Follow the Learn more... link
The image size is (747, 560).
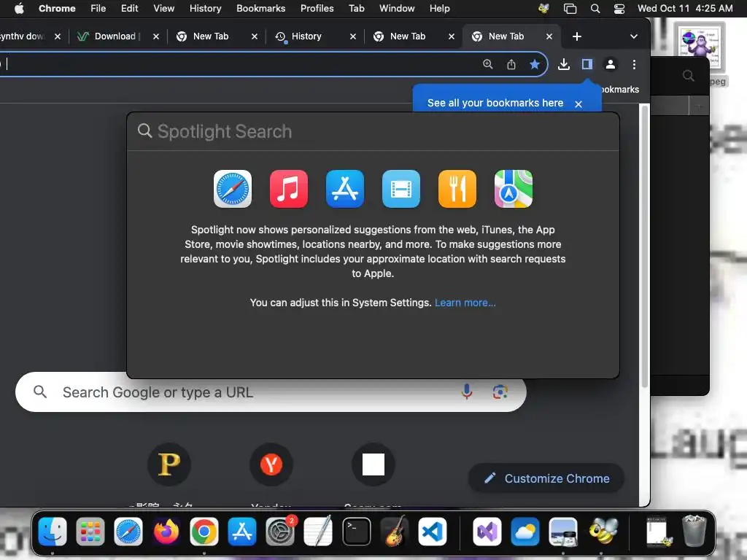click(x=465, y=303)
